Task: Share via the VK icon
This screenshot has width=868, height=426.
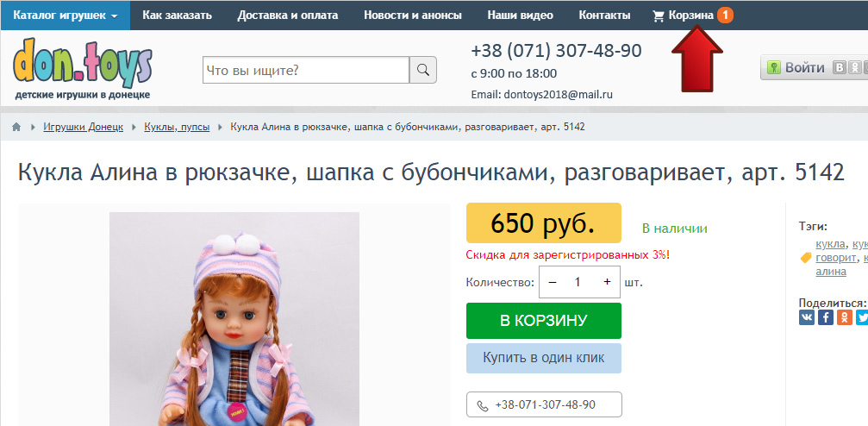Action: tap(807, 317)
